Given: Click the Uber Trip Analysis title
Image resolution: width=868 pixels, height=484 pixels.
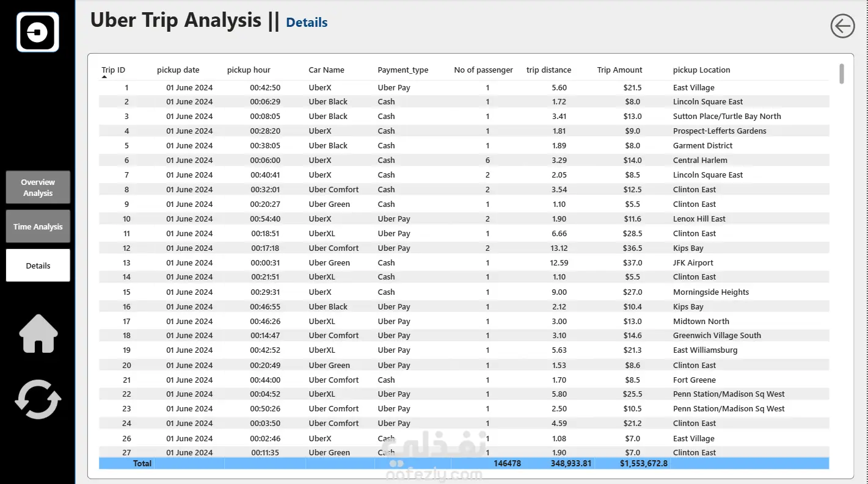Looking at the screenshot, I should click(x=176, y=20).
